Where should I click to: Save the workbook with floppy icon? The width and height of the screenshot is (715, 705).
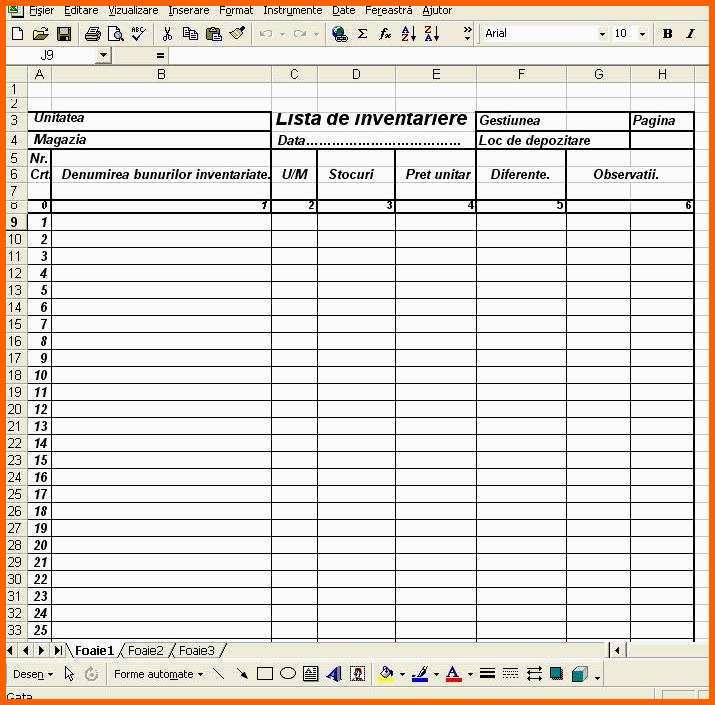(64, 33)
